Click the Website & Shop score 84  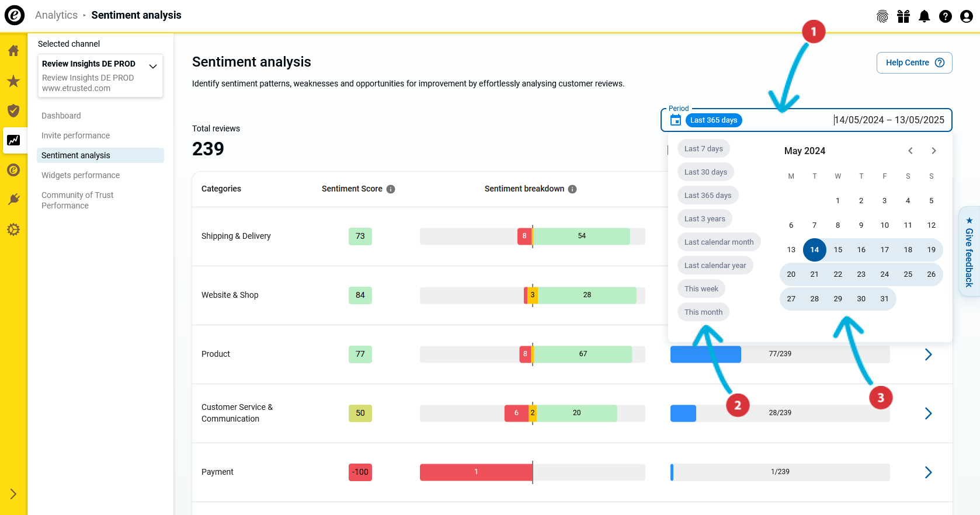coord(360,295)
